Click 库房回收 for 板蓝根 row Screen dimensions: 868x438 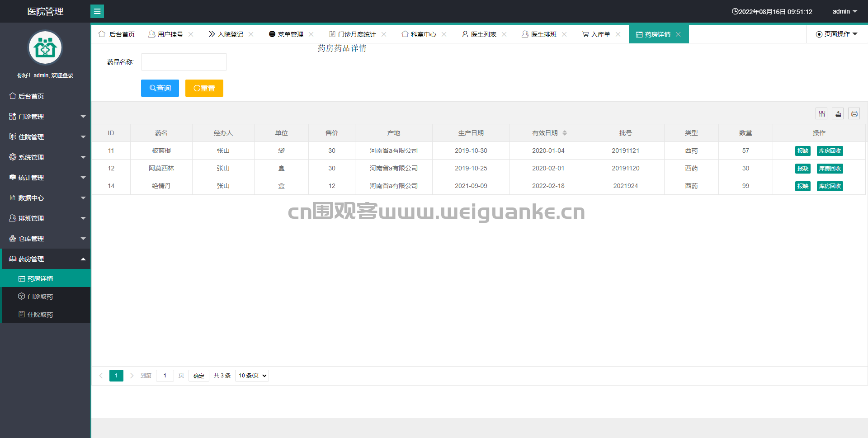point(830,151)
